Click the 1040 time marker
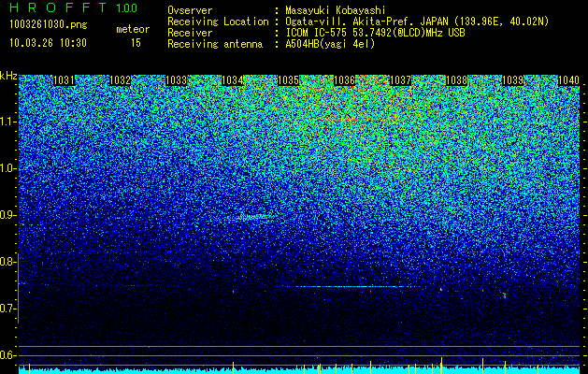 (x=568, y=80)
